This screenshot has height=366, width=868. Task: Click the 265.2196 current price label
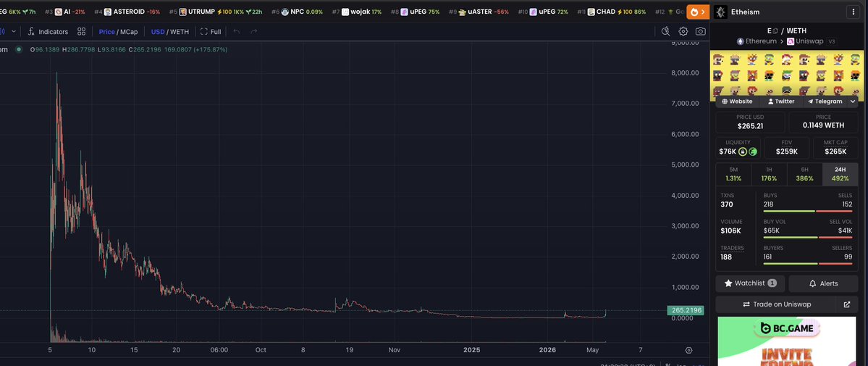click(686, 310)
